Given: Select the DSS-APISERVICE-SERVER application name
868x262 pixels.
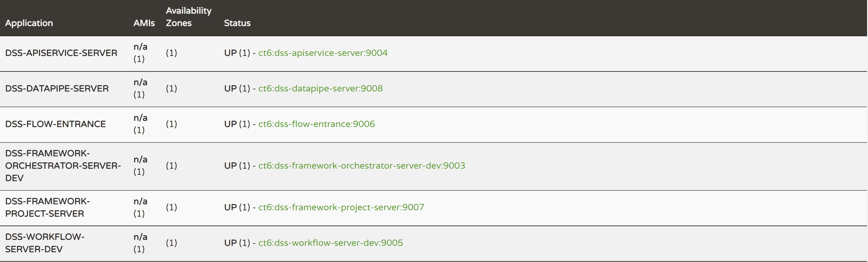Looking at the screenshot, I should coord(61,53).
